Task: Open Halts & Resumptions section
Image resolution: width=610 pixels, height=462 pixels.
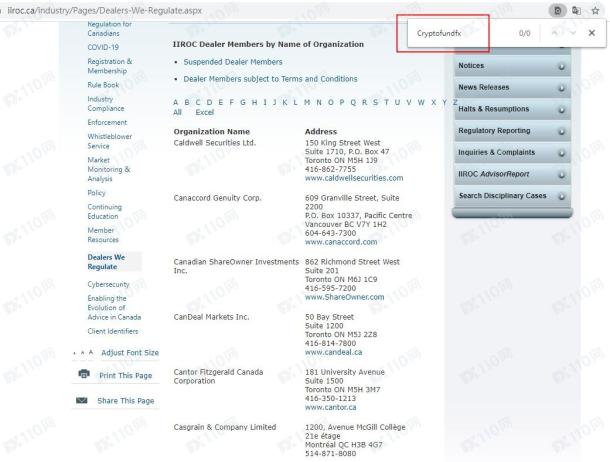Action: (x=494, y=109)
